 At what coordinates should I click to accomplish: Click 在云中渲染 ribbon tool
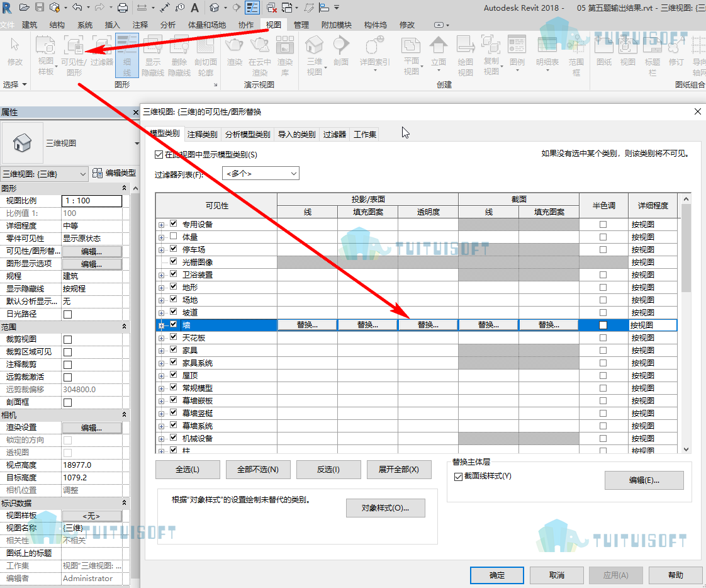(260, 55)
